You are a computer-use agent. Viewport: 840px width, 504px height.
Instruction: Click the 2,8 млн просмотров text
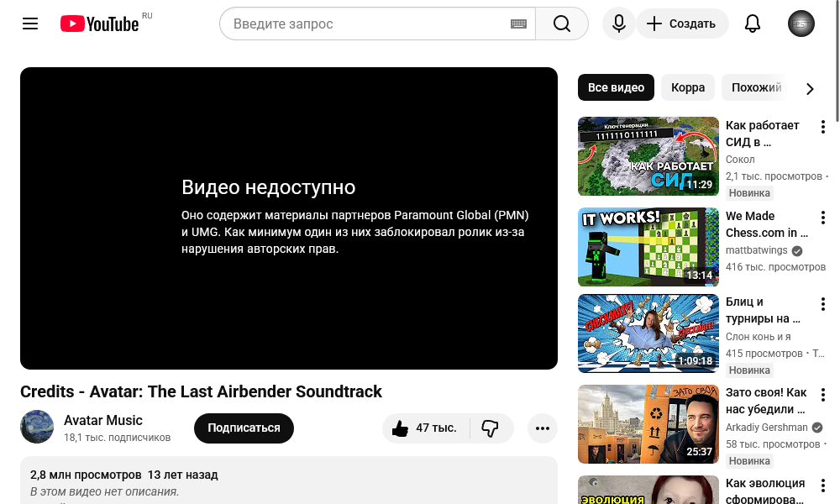pyautogui.click(x=86, y=475)
